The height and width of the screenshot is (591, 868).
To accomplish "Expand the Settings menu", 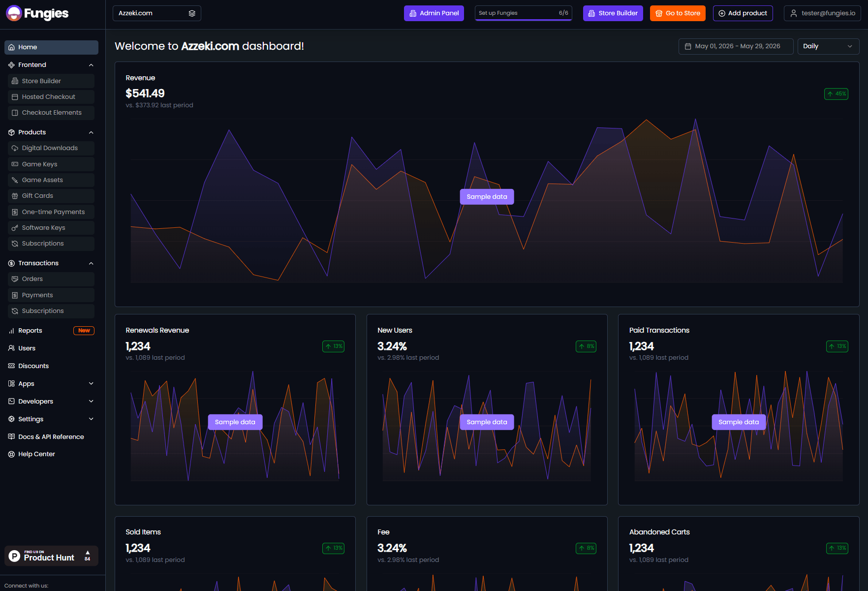I will (x=91, y=419).
